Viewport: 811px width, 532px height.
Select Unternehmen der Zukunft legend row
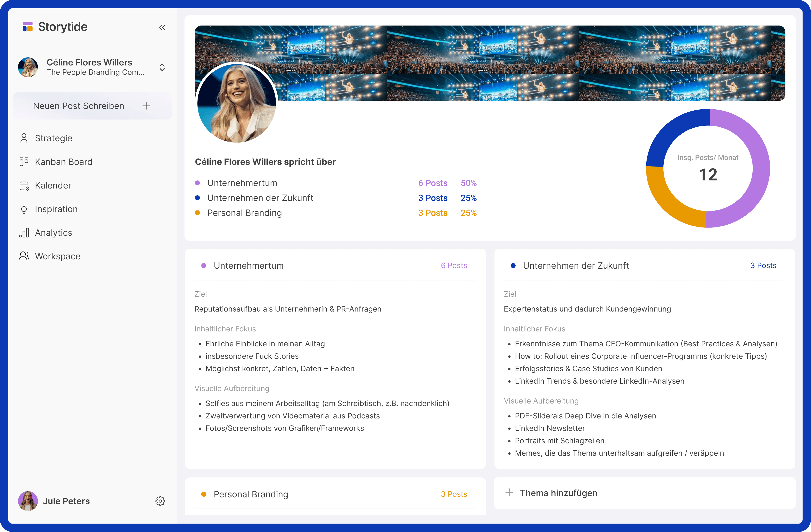coord(260,198)
